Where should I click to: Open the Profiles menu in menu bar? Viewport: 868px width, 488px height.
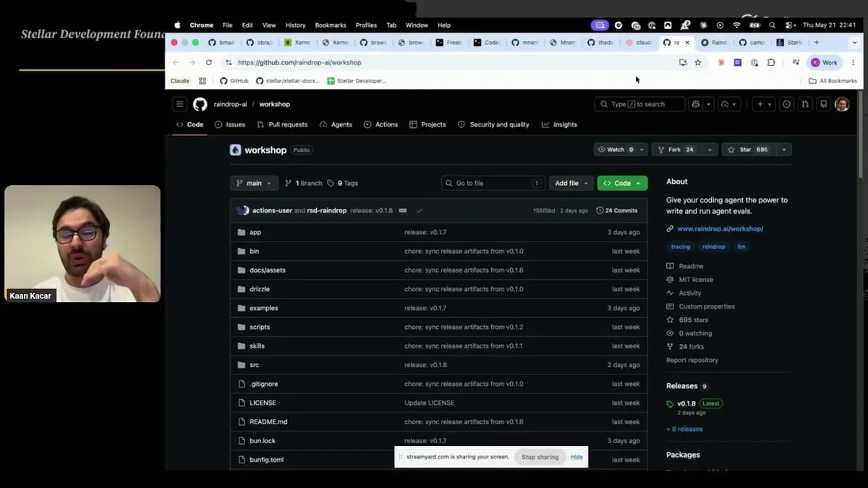(x=366, y=25)
